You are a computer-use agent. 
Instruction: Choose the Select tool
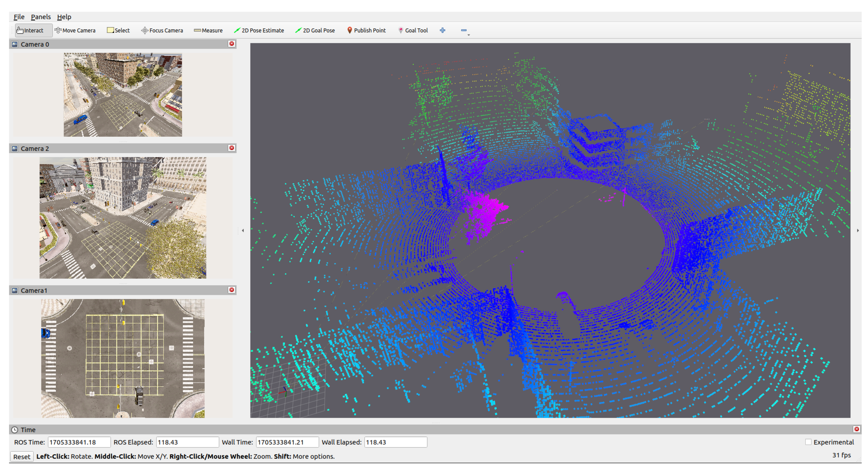click(118, 30)
